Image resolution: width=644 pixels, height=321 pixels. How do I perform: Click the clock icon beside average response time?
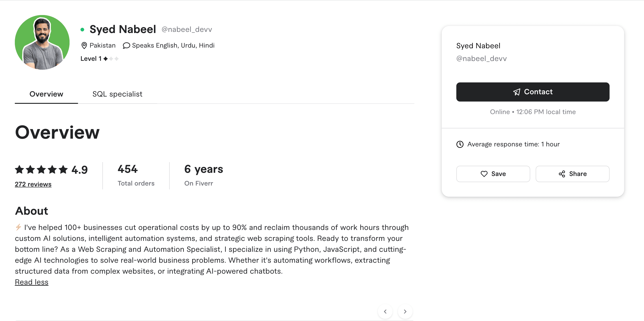tap(460, 144)
